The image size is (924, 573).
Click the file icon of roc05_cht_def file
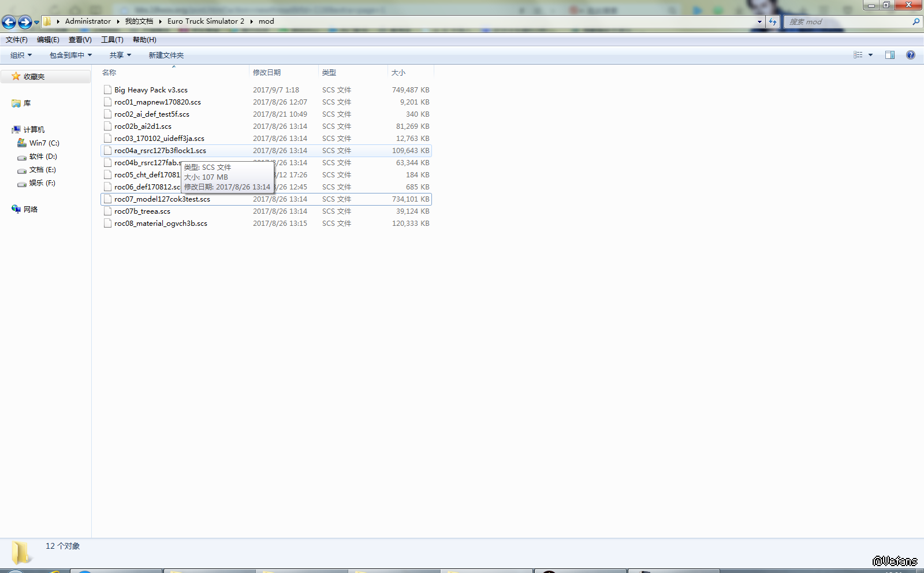[107, 175]
